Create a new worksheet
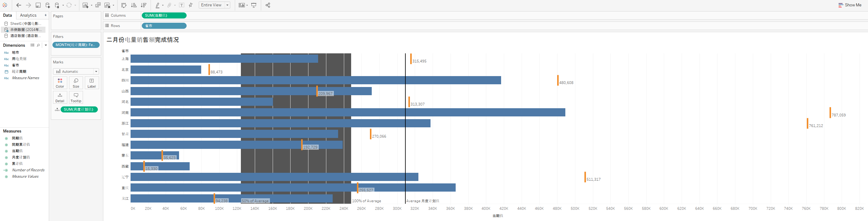 [x=85, y=5]
